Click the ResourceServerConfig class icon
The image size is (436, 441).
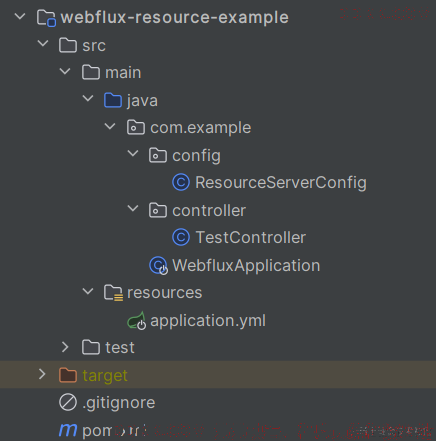(181, 183)
